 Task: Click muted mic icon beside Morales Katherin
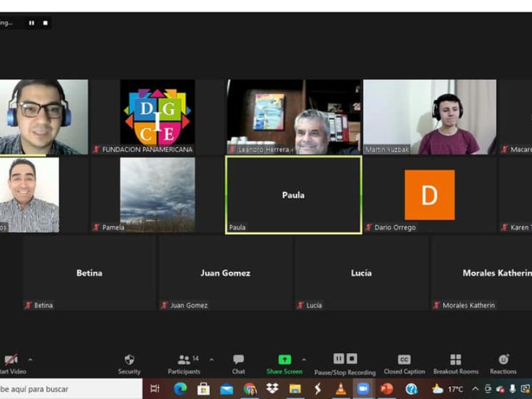click(x=436, y=305)
